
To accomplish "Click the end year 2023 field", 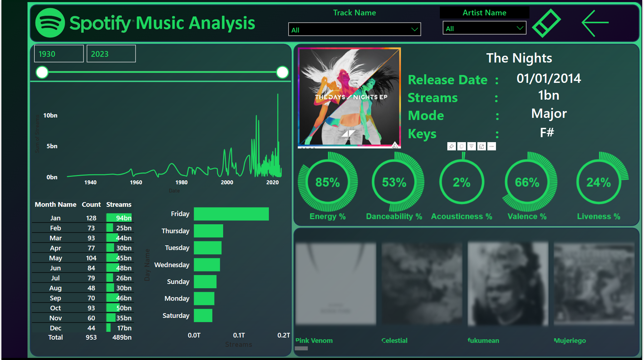I will tap(111, 54).
